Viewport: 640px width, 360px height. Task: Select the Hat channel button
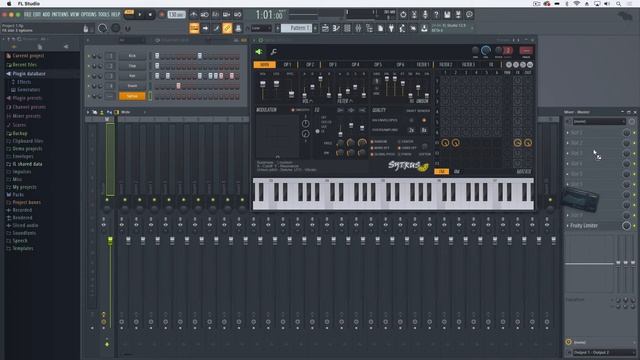coord(132,76)
